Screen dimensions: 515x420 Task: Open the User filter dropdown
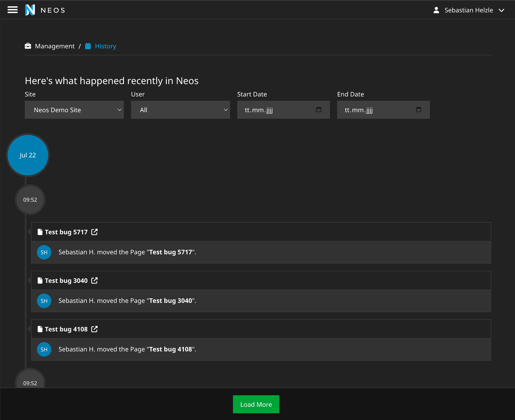click(181, 110)
